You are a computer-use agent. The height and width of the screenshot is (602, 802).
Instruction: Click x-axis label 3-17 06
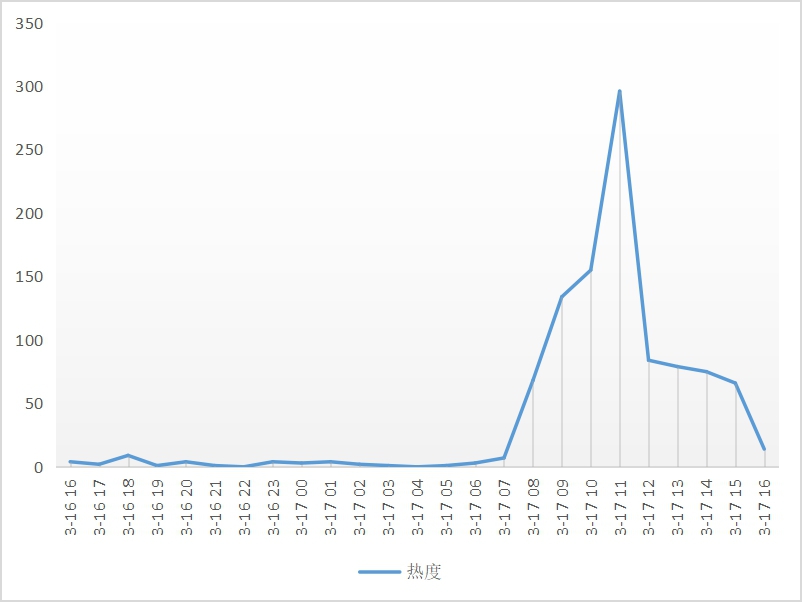[x=476, y=507]
